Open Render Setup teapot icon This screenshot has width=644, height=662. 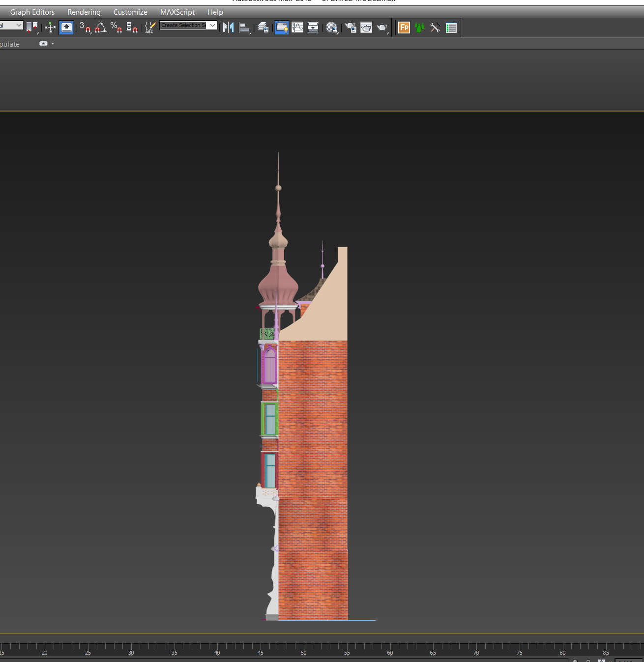point(351,28)
